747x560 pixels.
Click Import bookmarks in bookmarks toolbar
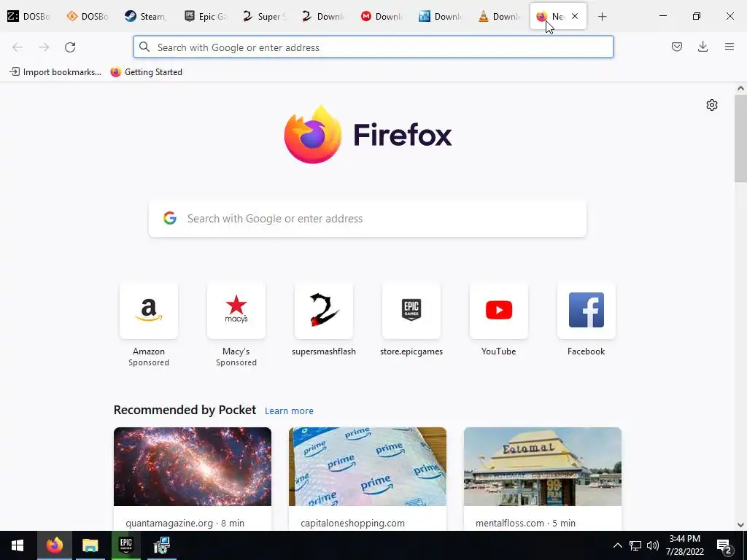point(55,72)
